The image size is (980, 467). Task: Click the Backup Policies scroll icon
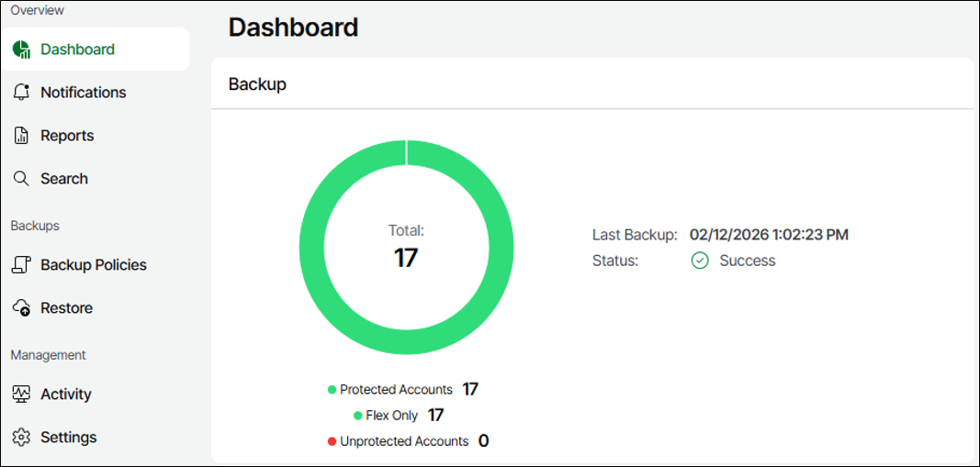coord(21,265)
